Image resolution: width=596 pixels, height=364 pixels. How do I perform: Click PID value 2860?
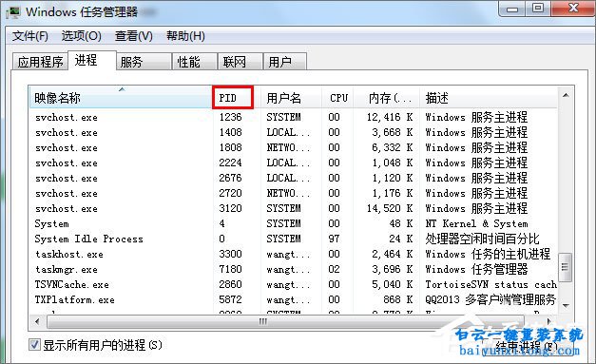(x=230, y=284)
